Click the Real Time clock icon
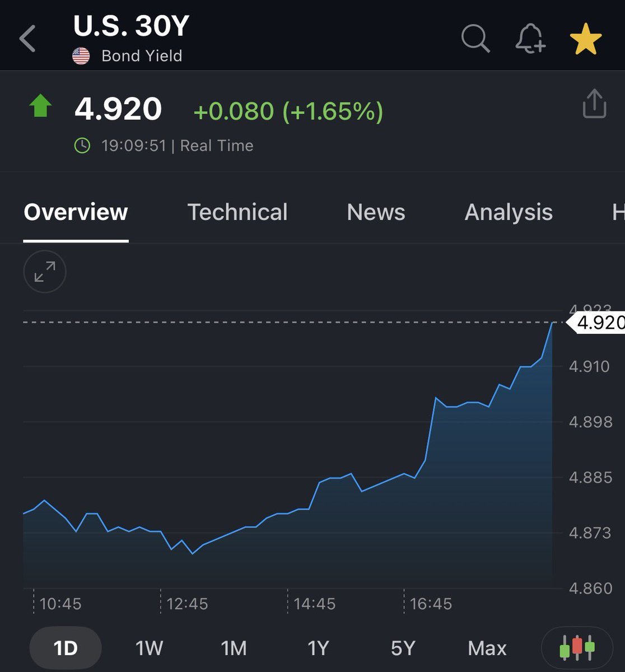Viewport: 625px width, 672px height. coord(82,145)
